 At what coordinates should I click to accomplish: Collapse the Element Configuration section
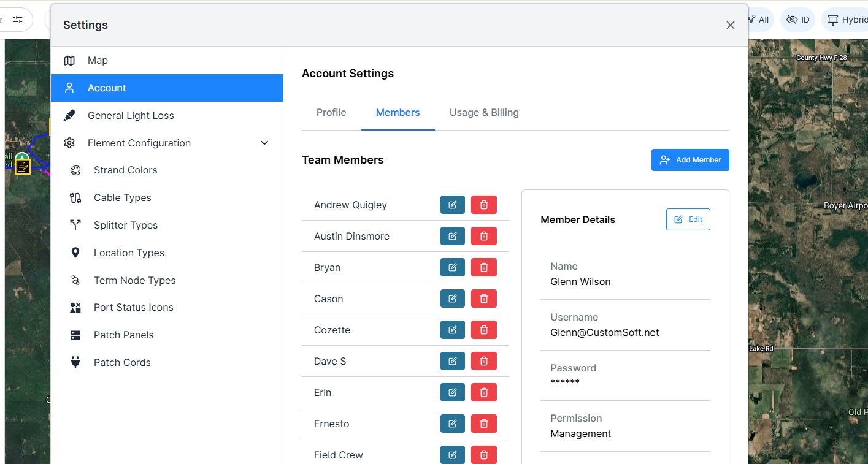pyautogui.click(x=264, y=143)
